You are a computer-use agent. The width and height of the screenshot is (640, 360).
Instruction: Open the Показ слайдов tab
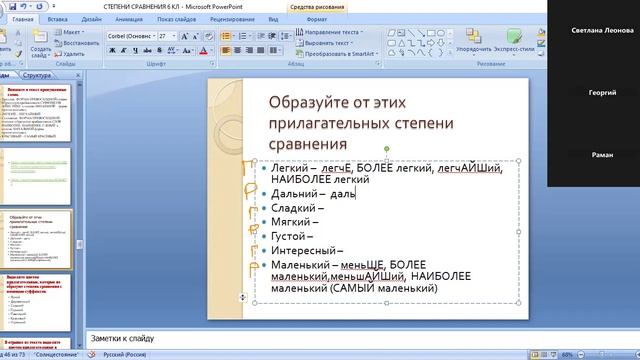pos(176,19)
